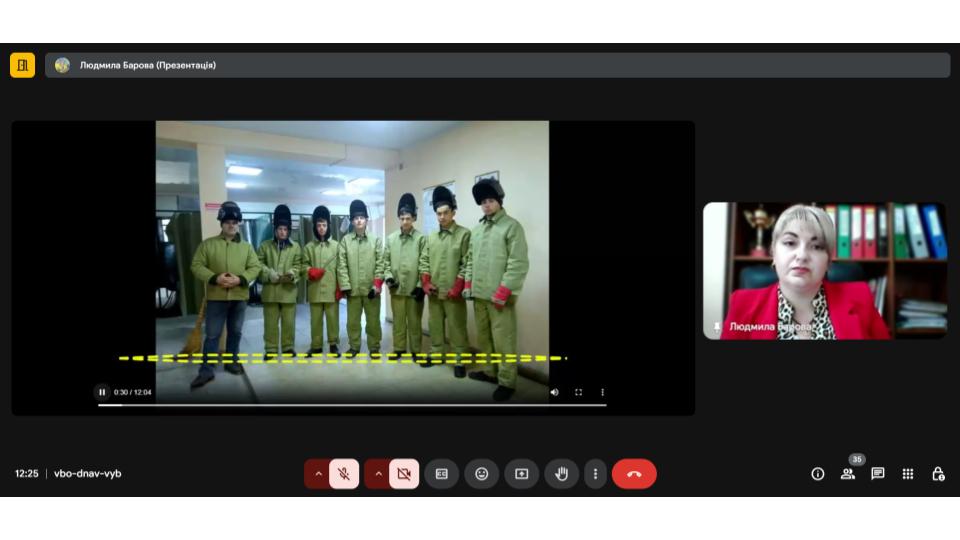Send an emoji reaction
Image resolution: width=960 pixels, height=540 pixels.
pyautogui.click(x=481, y=474)
